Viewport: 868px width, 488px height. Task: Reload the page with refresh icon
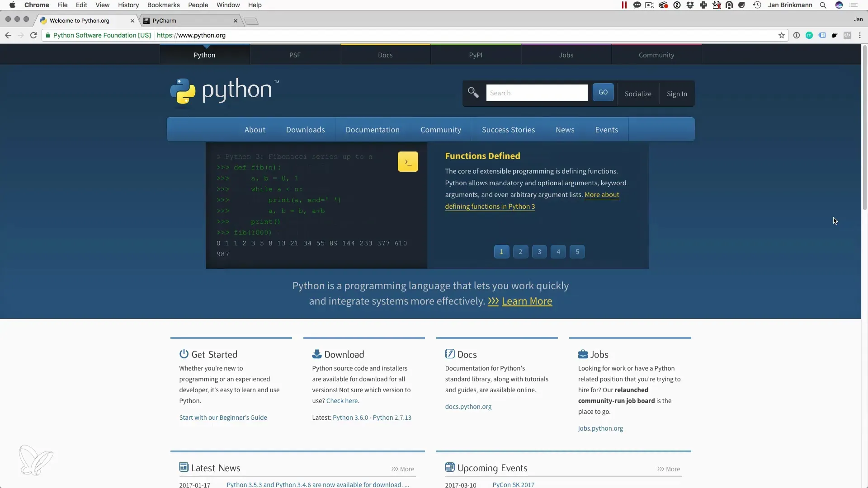(33, 35)
